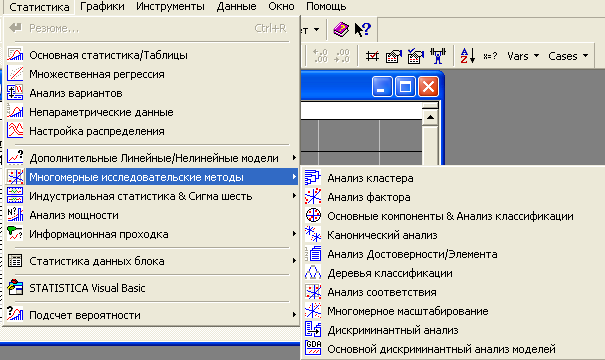
Task: Open Непараметрические данные entry
Action: pyautogui.click(x=151, y=112)
